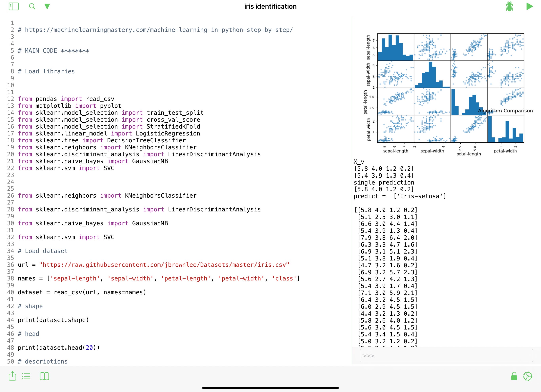Open runtime settings gear icon
This screenshot has height=392, width=541.
click(x=527, y=376)
